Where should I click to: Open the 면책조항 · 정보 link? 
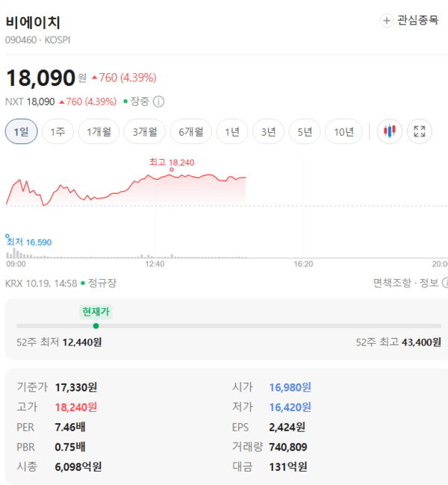410,283
